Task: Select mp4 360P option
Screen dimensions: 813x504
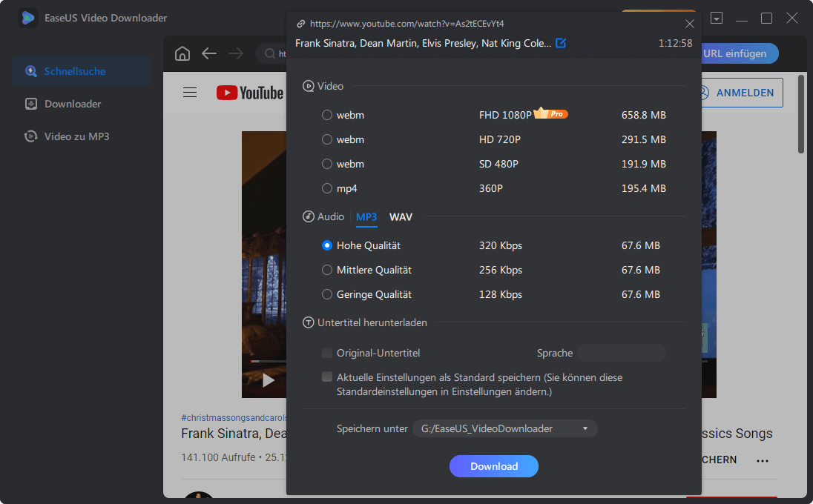Action: (326, 188)
